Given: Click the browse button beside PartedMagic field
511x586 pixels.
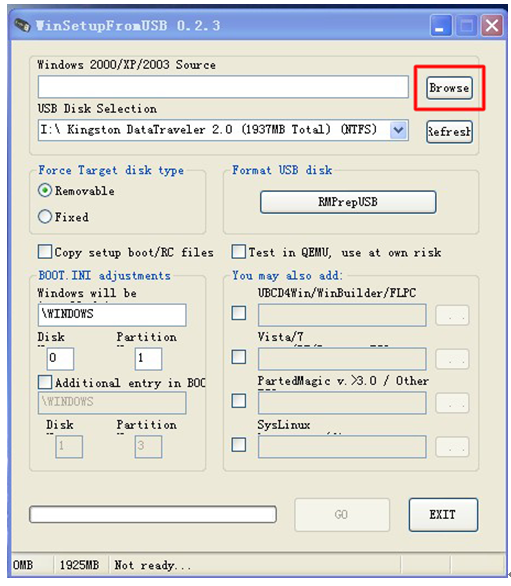Looking at the screenshot, I should tap(452, 403).
